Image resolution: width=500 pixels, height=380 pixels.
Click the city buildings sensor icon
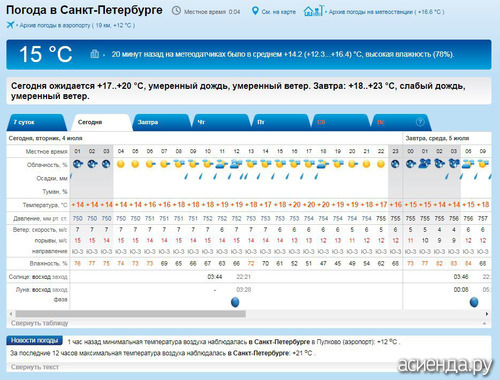pos(95,54)
